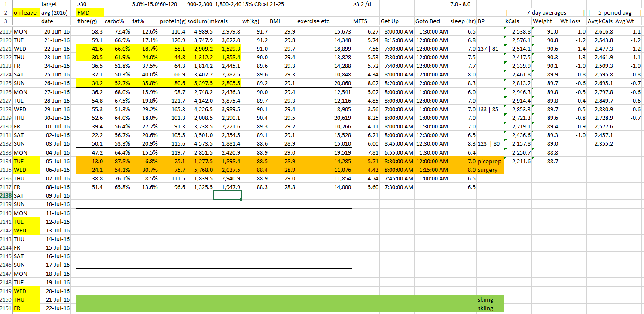Click the 'on leave' yellow cell

pyautogui.click(x=26, y=12)
